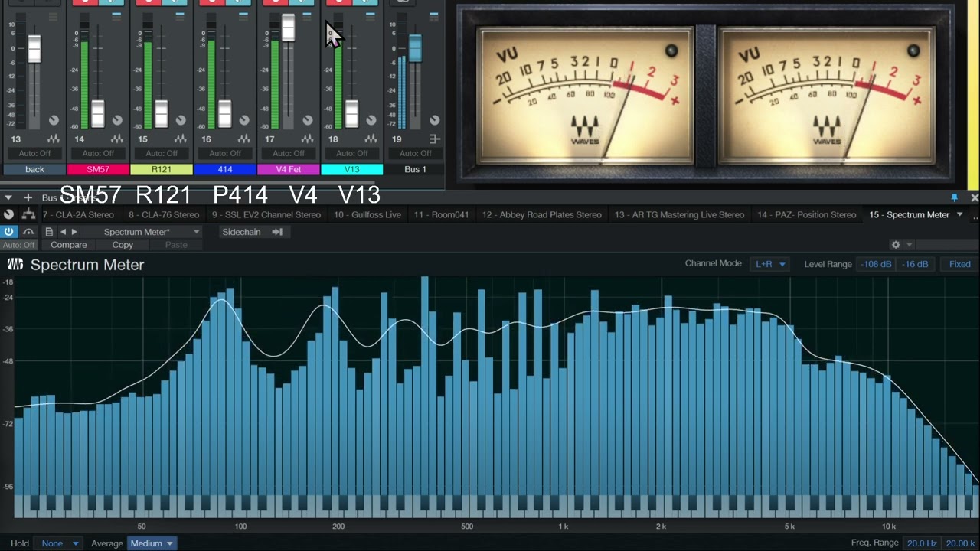Toggle Auto: Off on the Bus 1 channel
Image resolution: width=980 pixels, height=551 pixels.
[415, 153]
